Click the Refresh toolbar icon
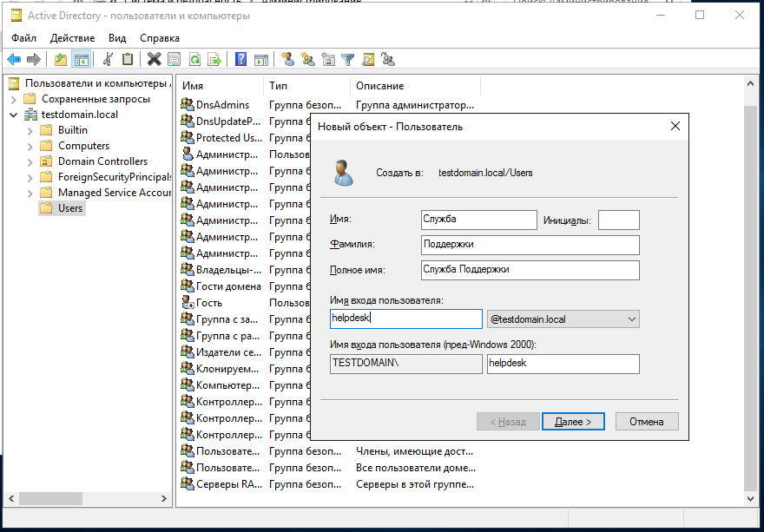Viewport: 764px width, 532px height. pos(194,60)
